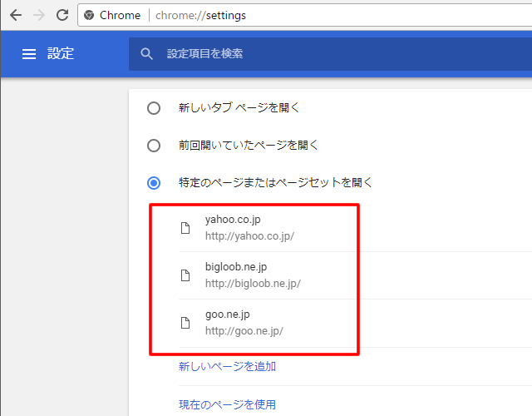The image size is (532, 416).
Task: Click the browser forward arrow
Action: tap(39, 15)
